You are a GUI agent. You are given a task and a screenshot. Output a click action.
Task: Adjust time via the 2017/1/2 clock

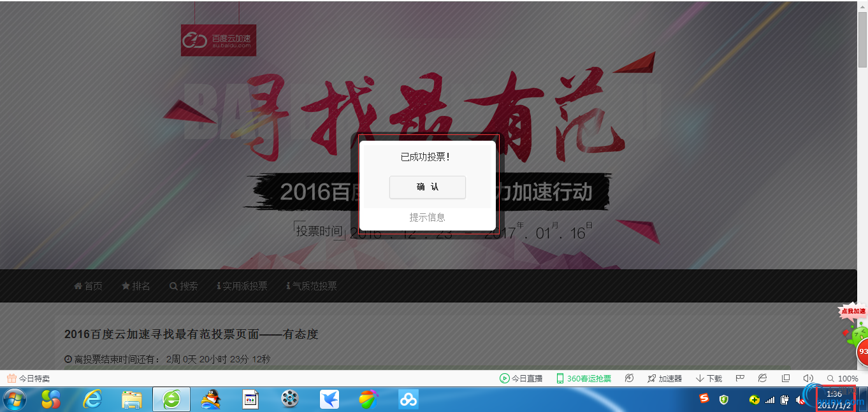[x=835, y=400]
